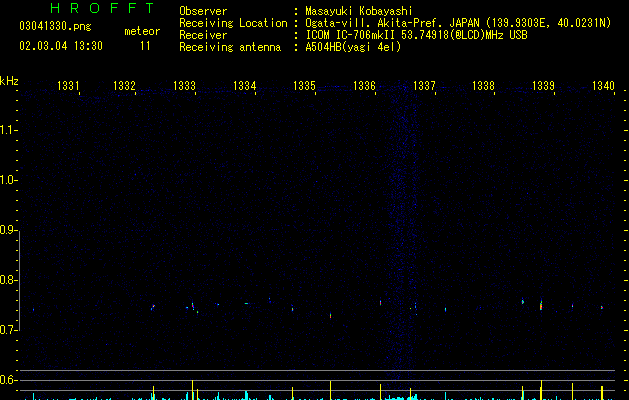This screenshot has width=629, height=400.
Task: Click time axis label 1332
Action: click(124, 86)
